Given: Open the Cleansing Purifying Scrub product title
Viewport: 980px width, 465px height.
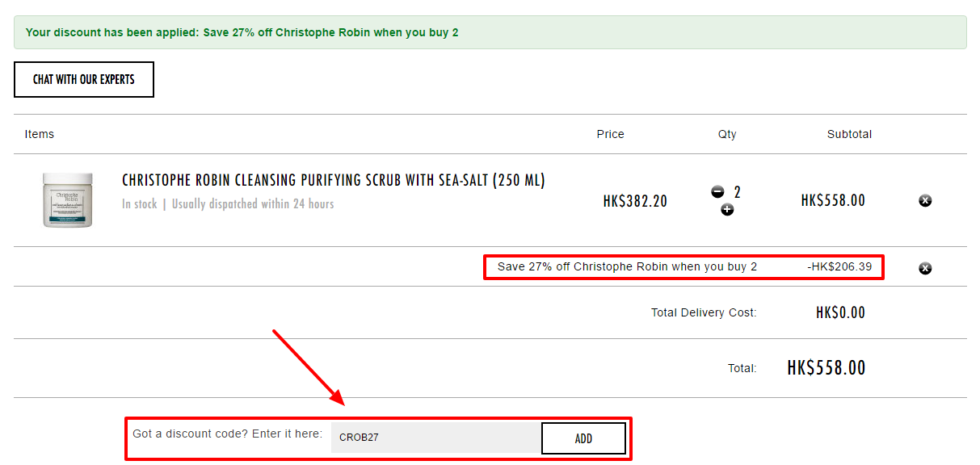Looking at the screenshot, I should coord(334,180).
